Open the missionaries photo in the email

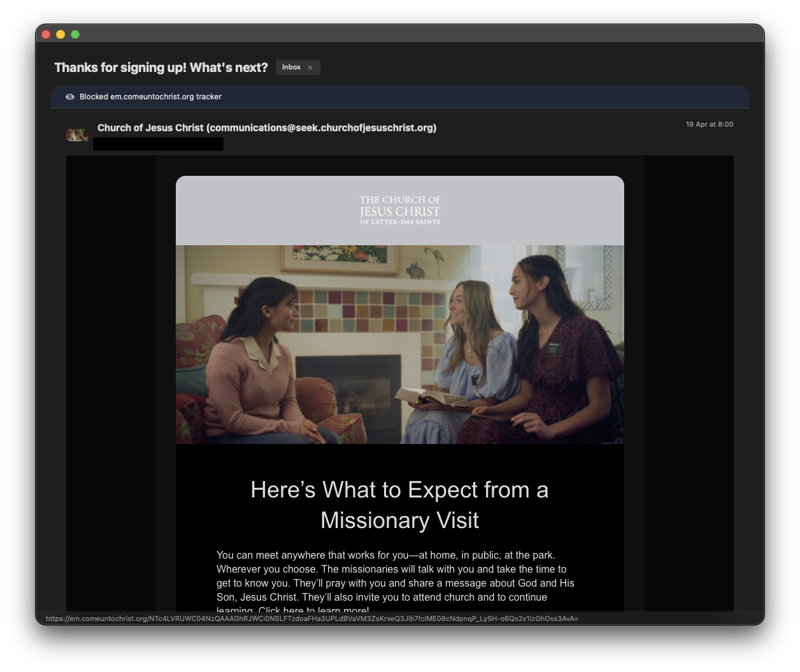click(x=399, y=344)
